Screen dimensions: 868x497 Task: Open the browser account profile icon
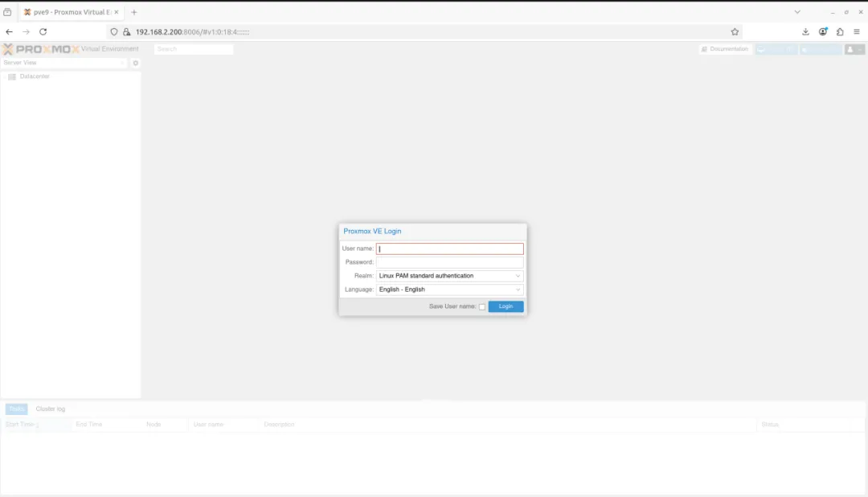823,32
